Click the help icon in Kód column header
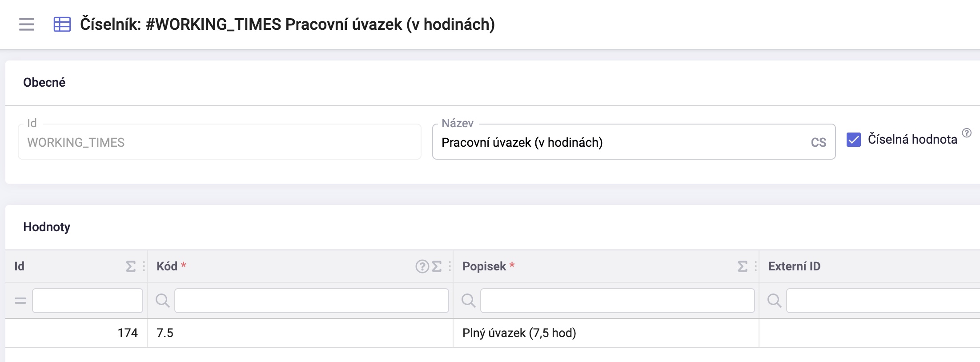980x362 pixels. point(422,266)
